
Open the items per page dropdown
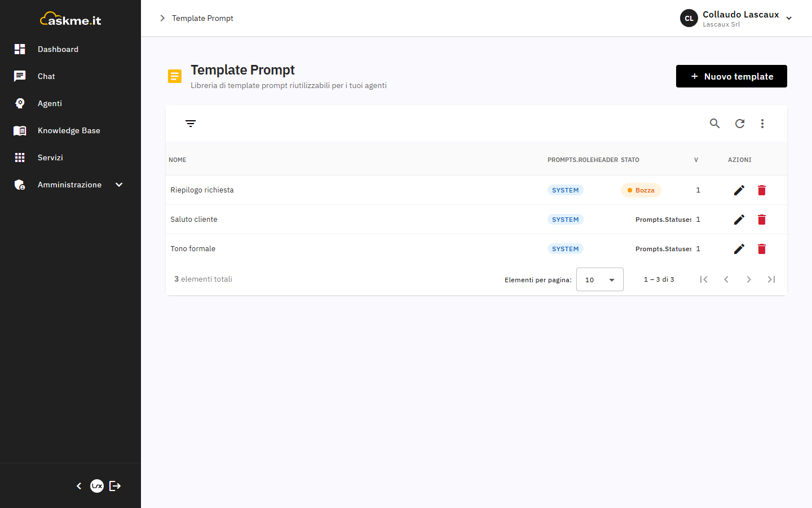click(x=600, y=279)
